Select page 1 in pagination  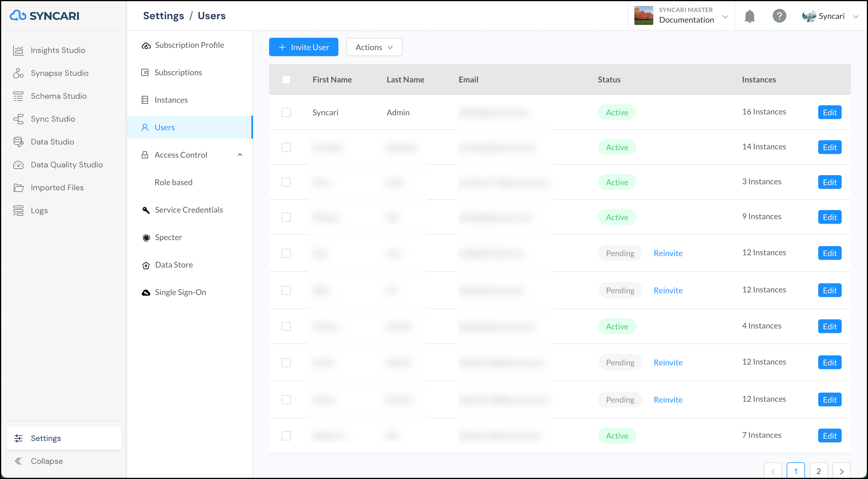click(796, 471)
